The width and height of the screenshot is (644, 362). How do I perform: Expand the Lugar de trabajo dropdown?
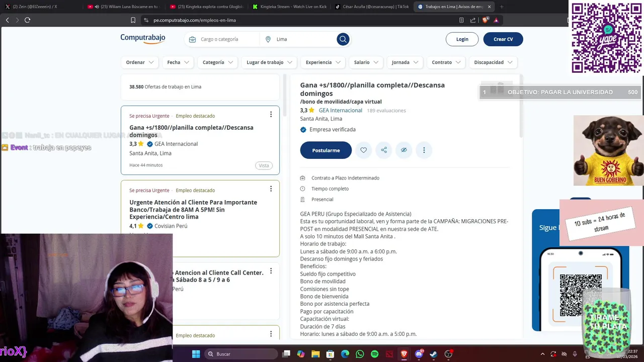point(269,62)
